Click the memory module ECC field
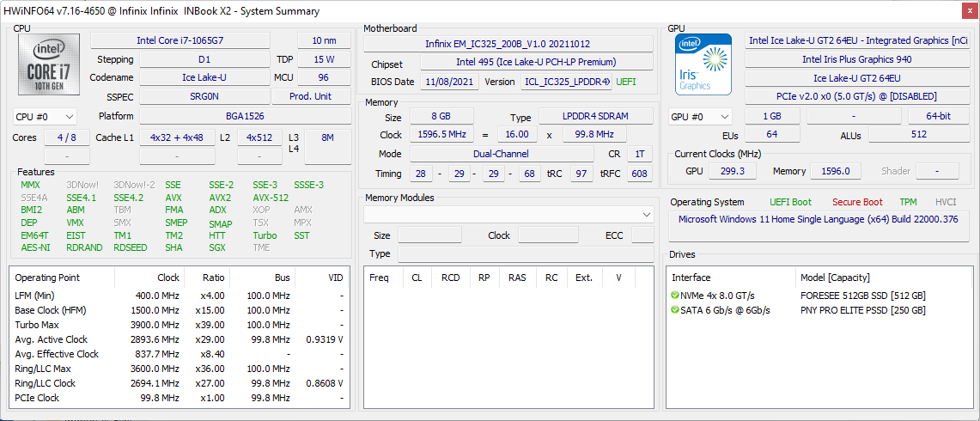 pos(642,235)
